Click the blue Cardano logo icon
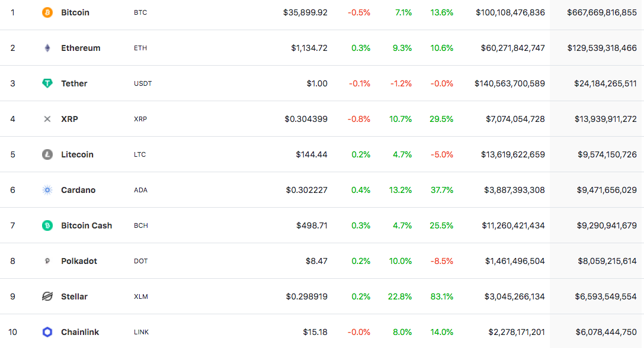The image size is (644, 348). pos(47,190)
